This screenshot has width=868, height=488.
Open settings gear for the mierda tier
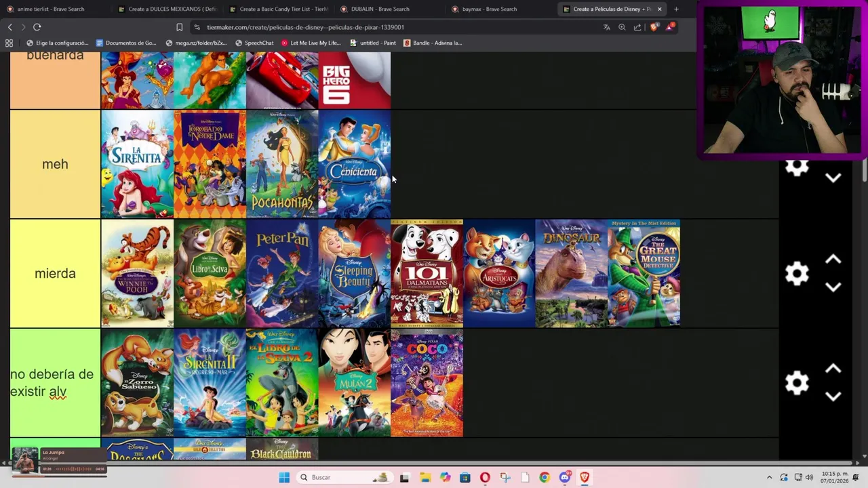tap(797, 273)
